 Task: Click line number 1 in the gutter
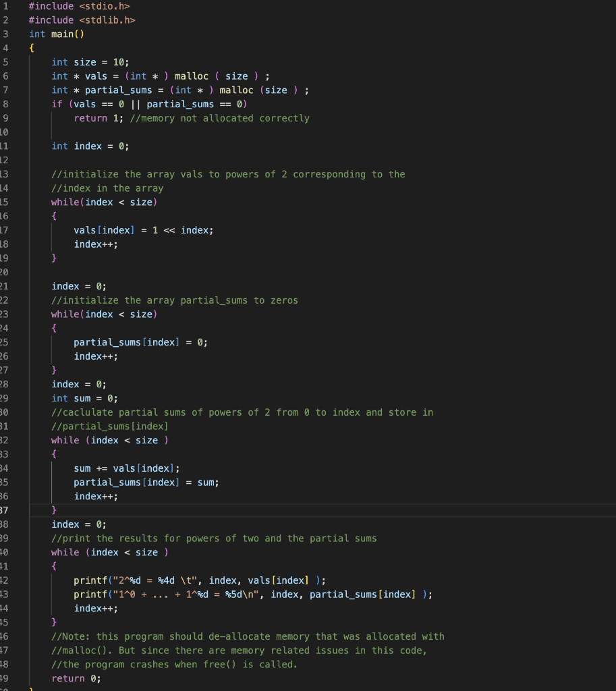5,6
